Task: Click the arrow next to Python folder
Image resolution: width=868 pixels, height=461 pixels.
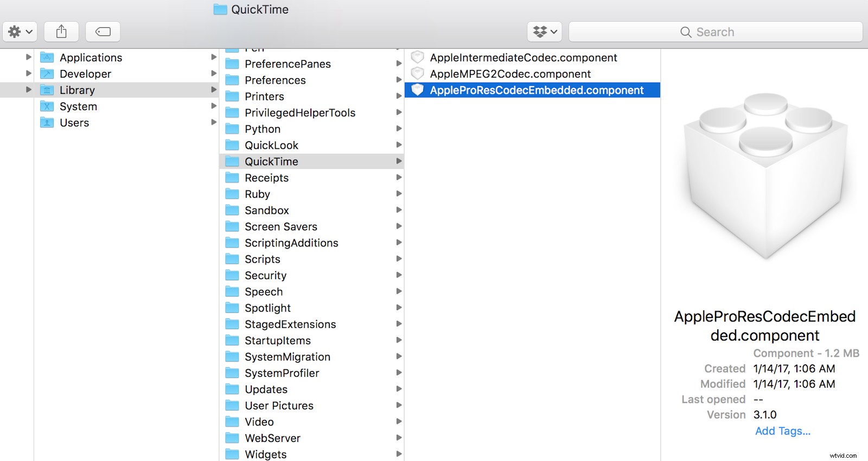Action: [399, 129]
